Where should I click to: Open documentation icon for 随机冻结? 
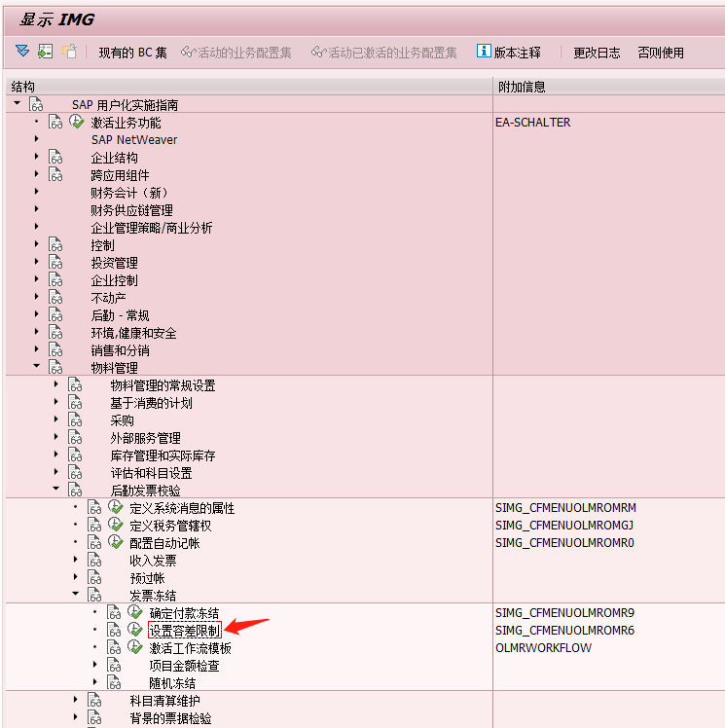click(114, 682)
